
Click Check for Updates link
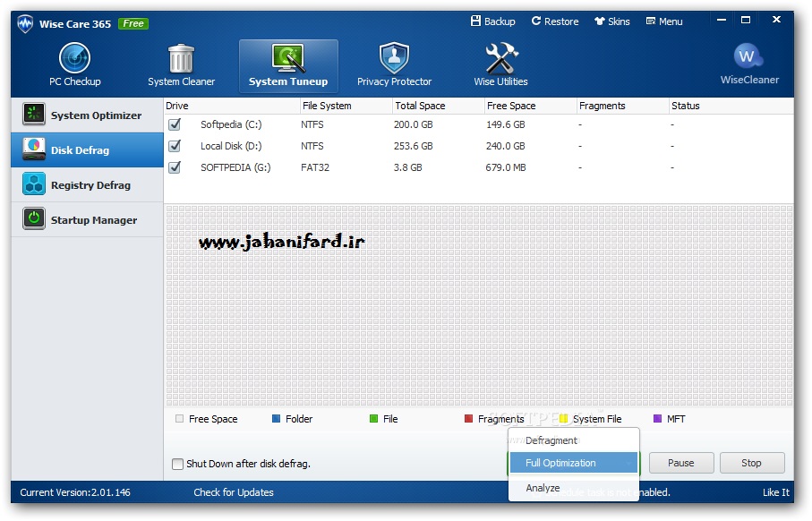(x=234, y=492)
